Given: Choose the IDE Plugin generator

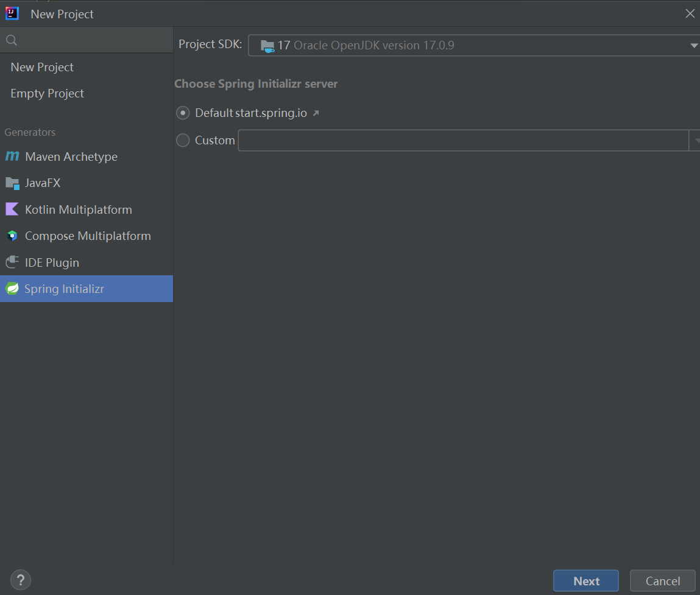Looking at the screenshot, I should coord(86,262).
